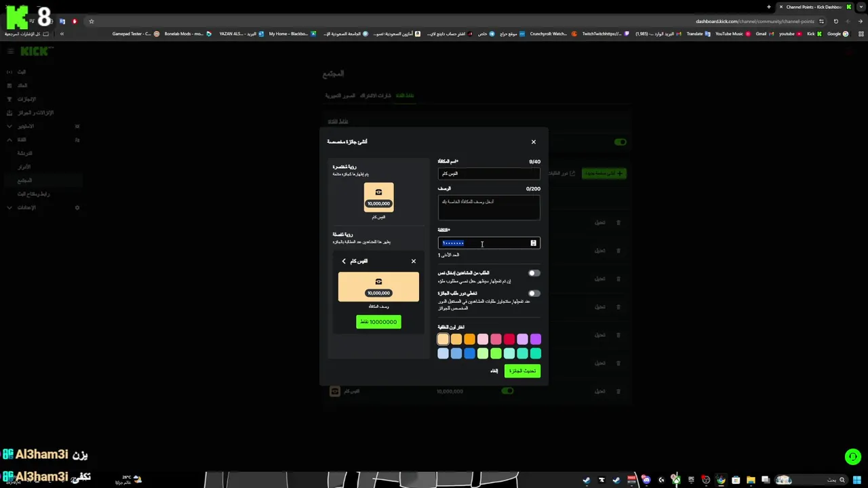Image resolution: width=868 pixels, height=488 pixels.
Task: Open Xbox app from taskbar
Action: (676, 480)
